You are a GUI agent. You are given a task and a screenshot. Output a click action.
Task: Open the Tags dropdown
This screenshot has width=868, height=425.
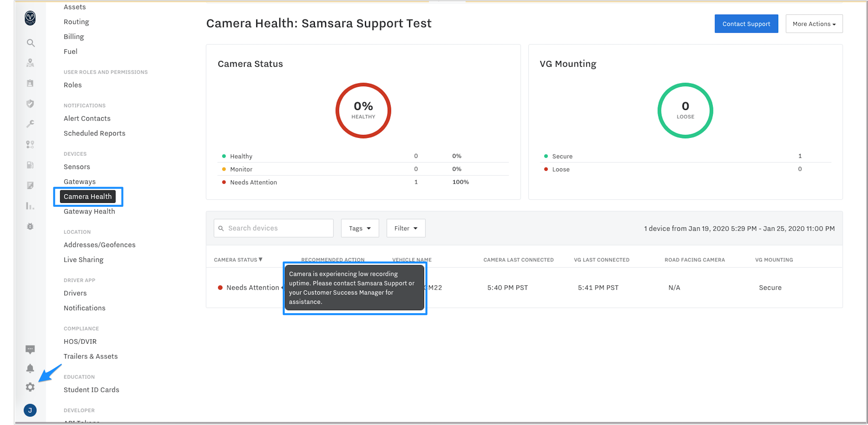click(360, 228)
